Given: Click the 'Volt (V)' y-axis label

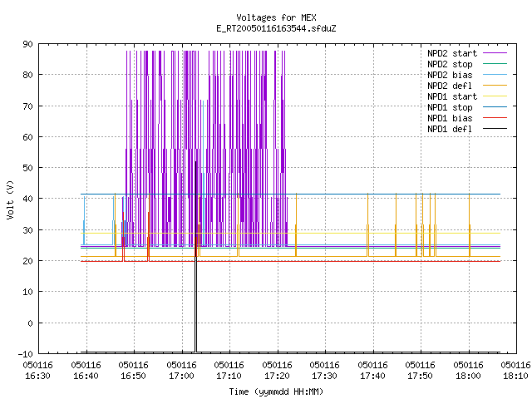Looking at the screenshot, I should pyautogui.click(x=10, y=199).
